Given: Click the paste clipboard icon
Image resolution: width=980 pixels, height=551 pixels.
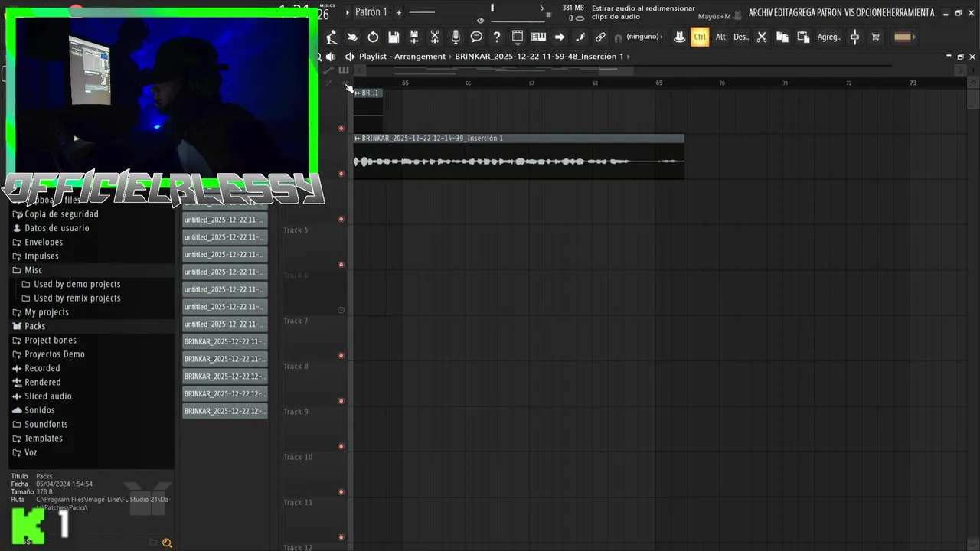Looking at the screenshot, I should click(803, 37).
